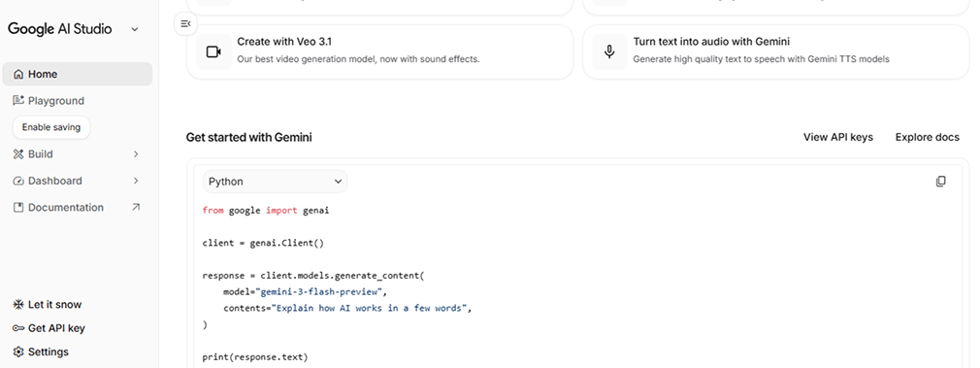Click the Build tools icon
Viewport: 980px width, 368px height.
pyautogui.click(x=18, y=154)
